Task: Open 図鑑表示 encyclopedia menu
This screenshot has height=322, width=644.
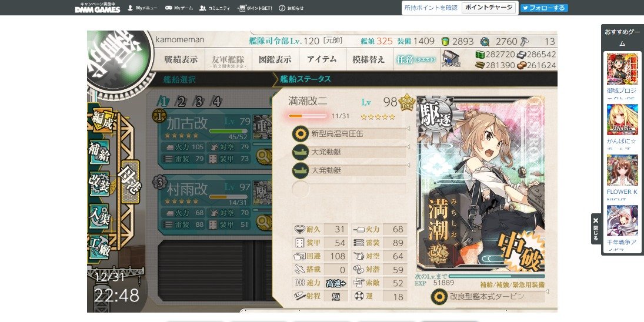Action: pos(275,59)
